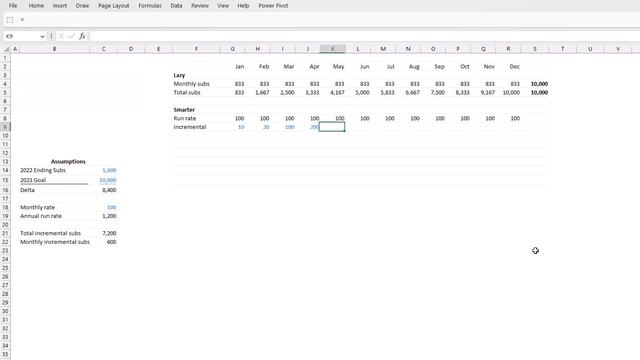
Task: Click the Incremental cell for April showing 200
Action: (x=314, y=127)
